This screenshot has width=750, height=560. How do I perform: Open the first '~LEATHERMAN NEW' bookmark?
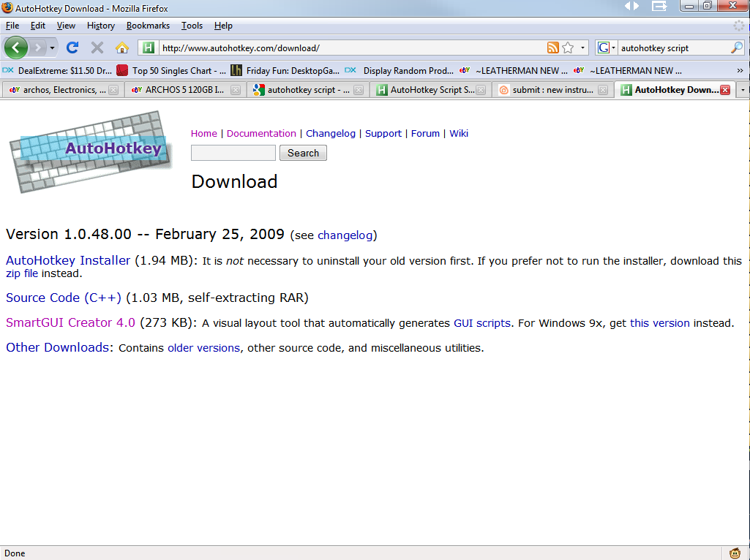513,71
